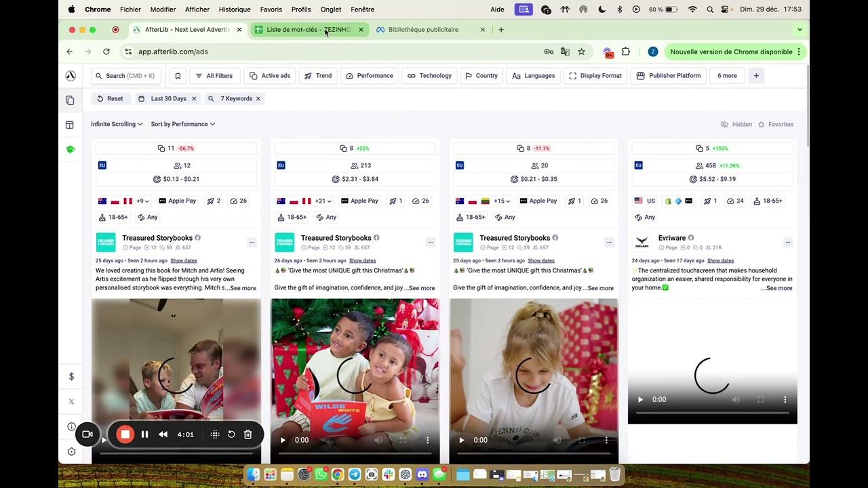868x488 pixels.
Task: Remove the 7 Keywords filter chip
Action: pyautogui.click(x=258, y=99)
